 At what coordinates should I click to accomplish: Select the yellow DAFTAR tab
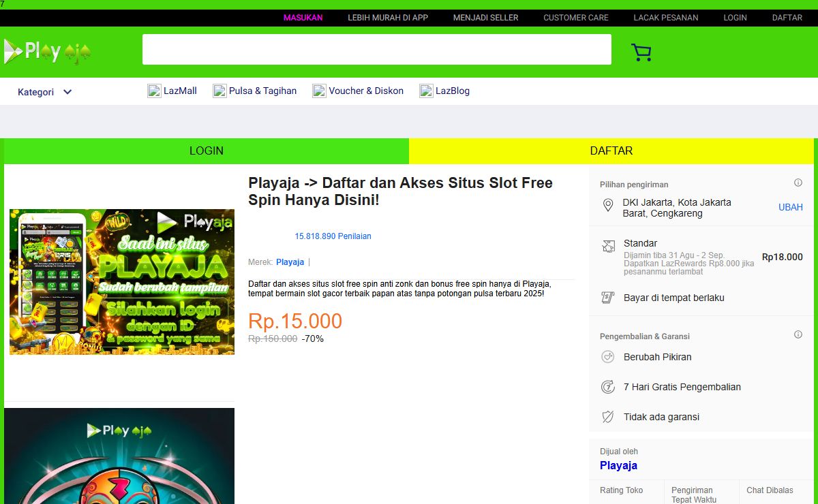611,151
